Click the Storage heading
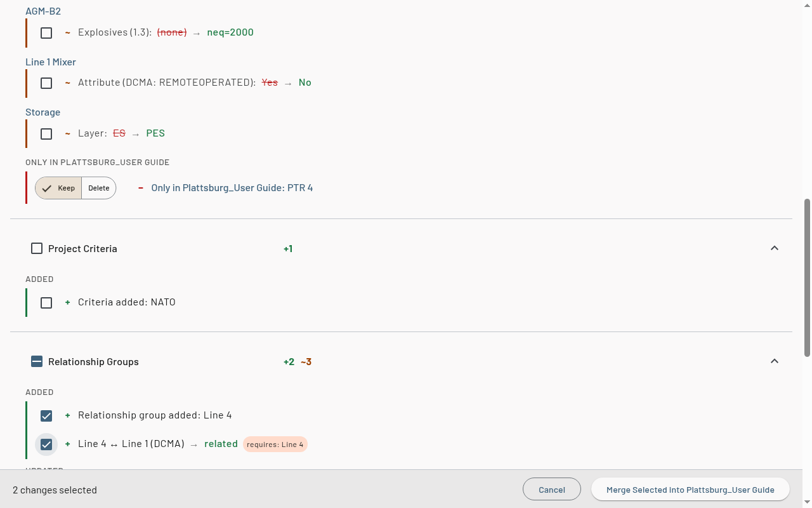 tap(43, 112)
